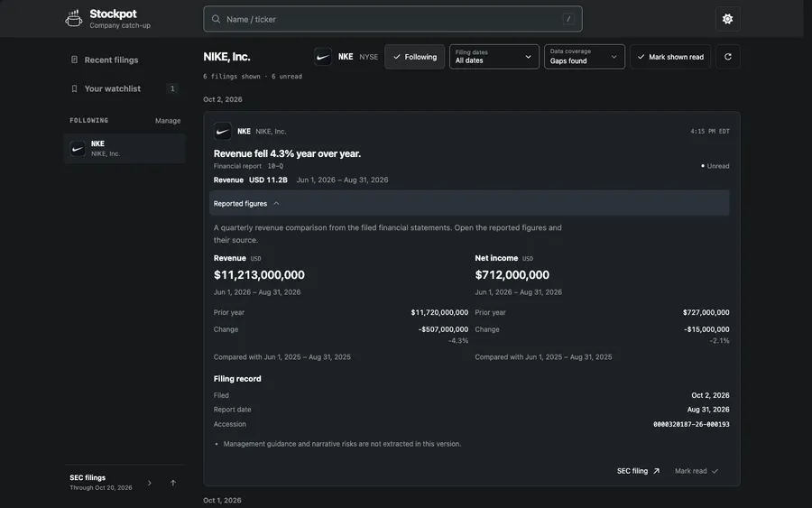Click net income change -$15,000,000
Screen dimensions: 812x508
point(706,329)
